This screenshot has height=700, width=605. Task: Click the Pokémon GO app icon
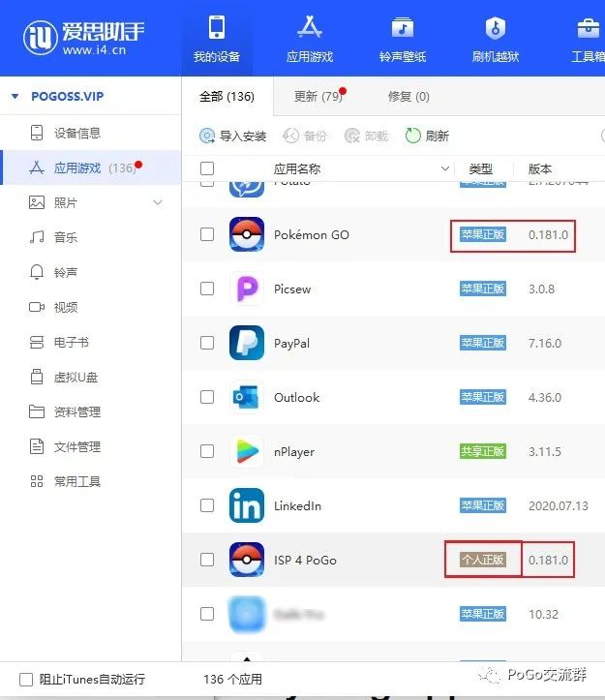click(x=247, y=234)
